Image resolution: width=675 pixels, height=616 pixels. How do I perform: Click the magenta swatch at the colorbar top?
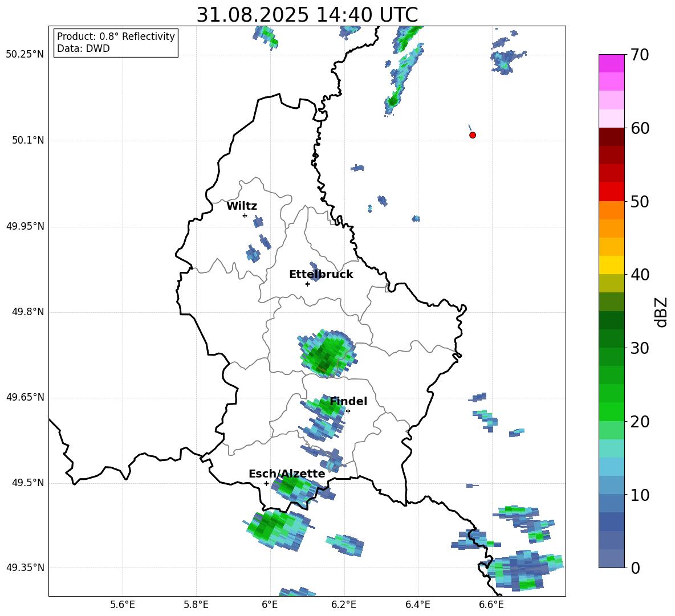tap(612, 63)
